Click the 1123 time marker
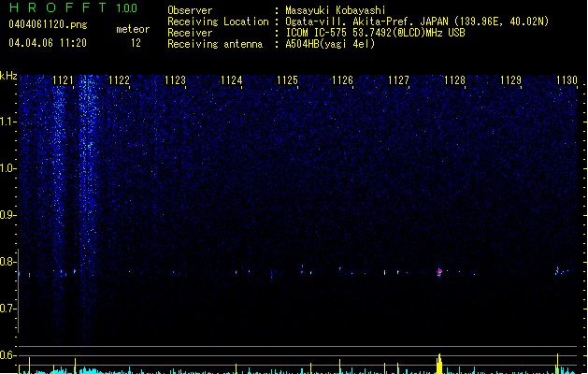This screenshot has height=374, width=588. pyautogui.click(x=175, y=79)
